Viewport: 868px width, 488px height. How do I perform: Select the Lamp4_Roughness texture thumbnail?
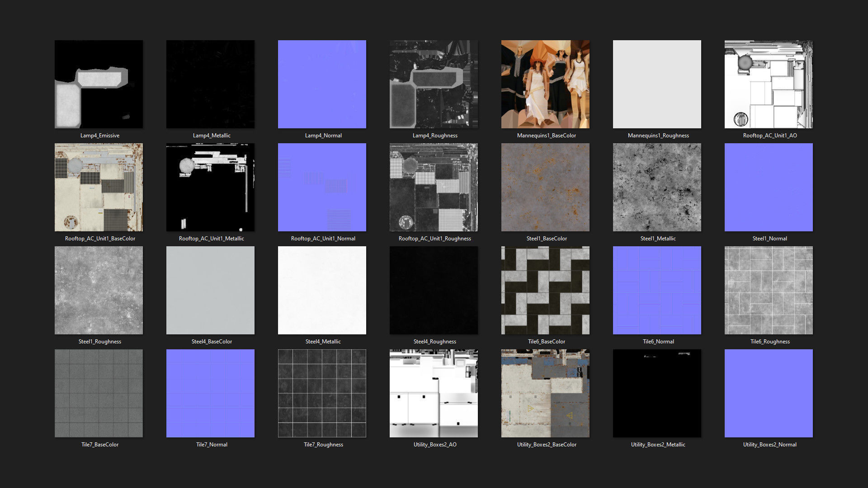click(434, 84)
